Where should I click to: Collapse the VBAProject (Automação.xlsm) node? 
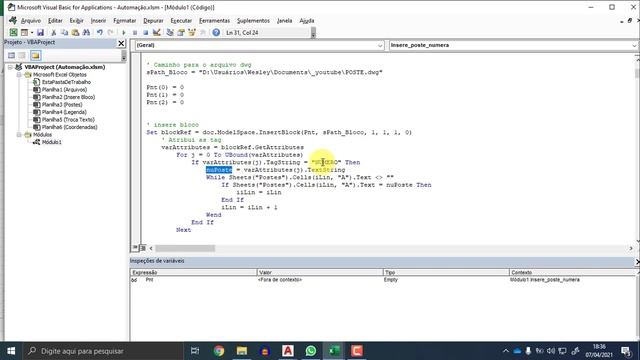pos(11,67)
